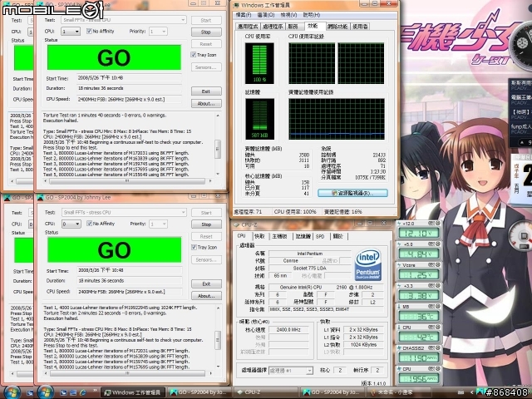The width and height of the screenshot is (532, 399).
Task: Click horizontal scrollbar of upper SP2004 log
Action: pos(127,181)
